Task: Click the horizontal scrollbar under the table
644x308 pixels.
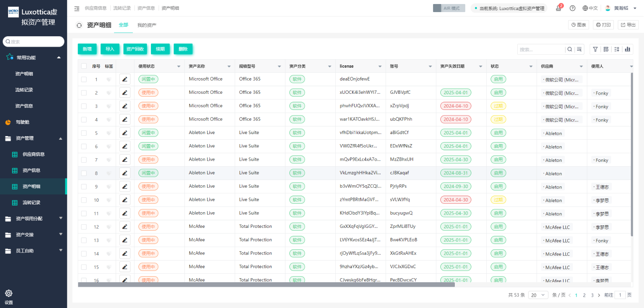Action: click(266, 285)
